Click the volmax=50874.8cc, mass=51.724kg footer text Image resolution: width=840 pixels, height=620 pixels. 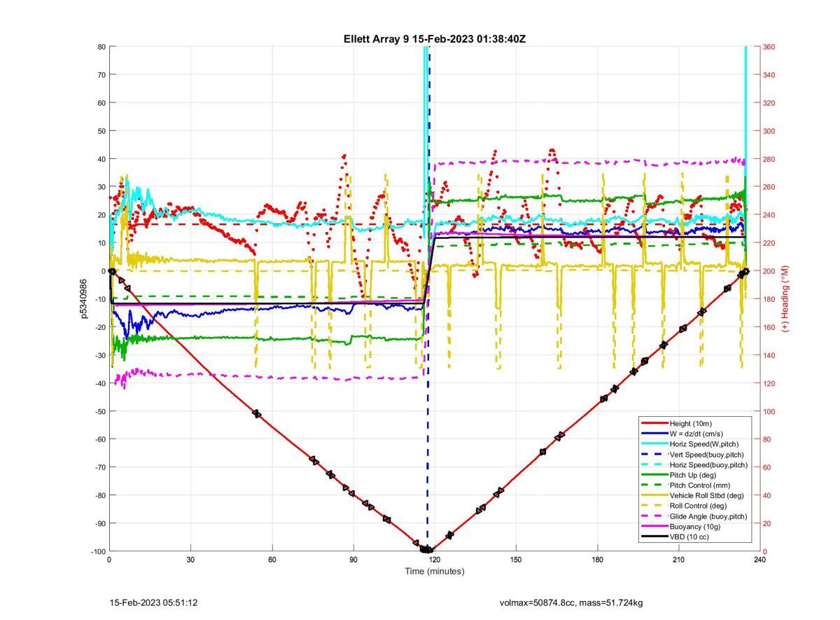pos(571,602)
